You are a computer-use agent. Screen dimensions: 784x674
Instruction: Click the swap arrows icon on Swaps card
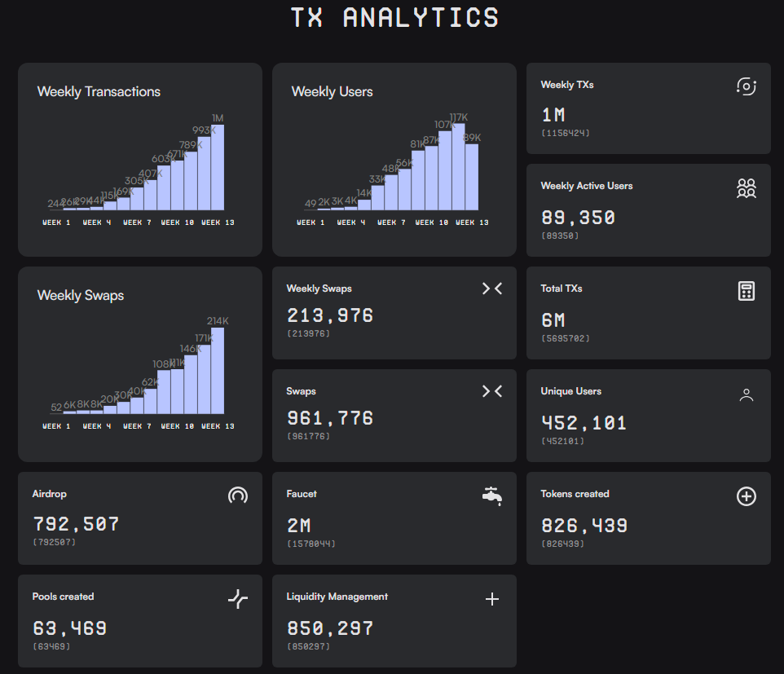[x=492, y=390]
